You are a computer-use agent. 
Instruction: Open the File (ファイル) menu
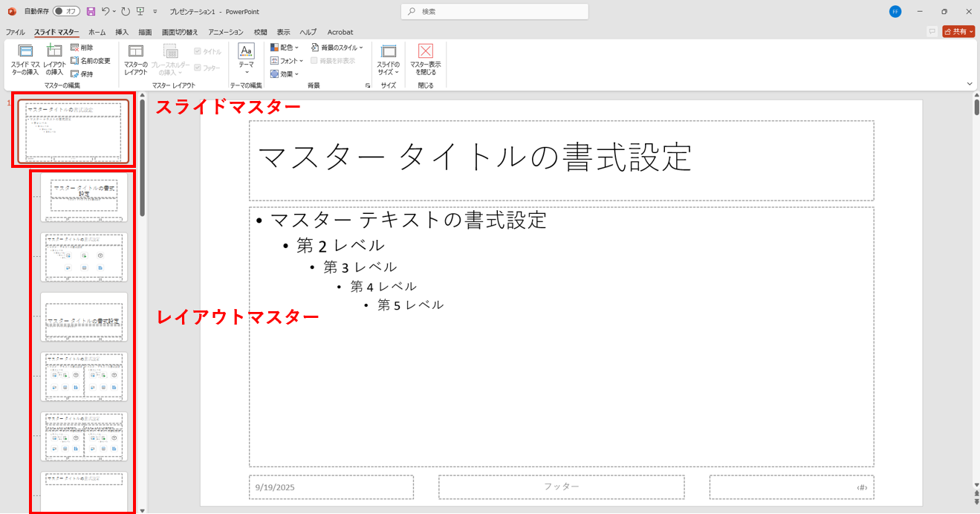pos(15,32)
